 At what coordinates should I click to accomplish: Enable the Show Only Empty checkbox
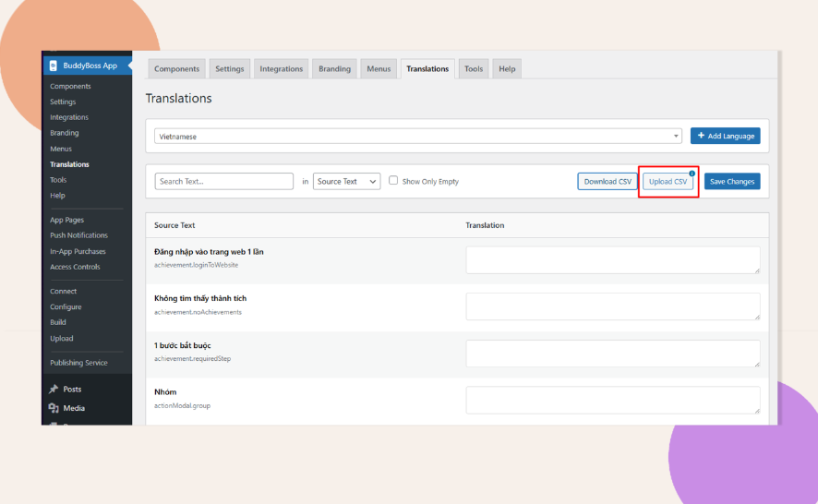393,180
